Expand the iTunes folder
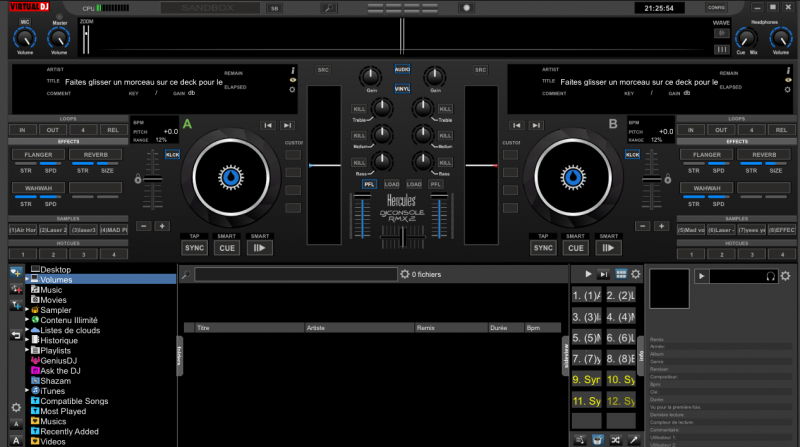 (27, 391)
